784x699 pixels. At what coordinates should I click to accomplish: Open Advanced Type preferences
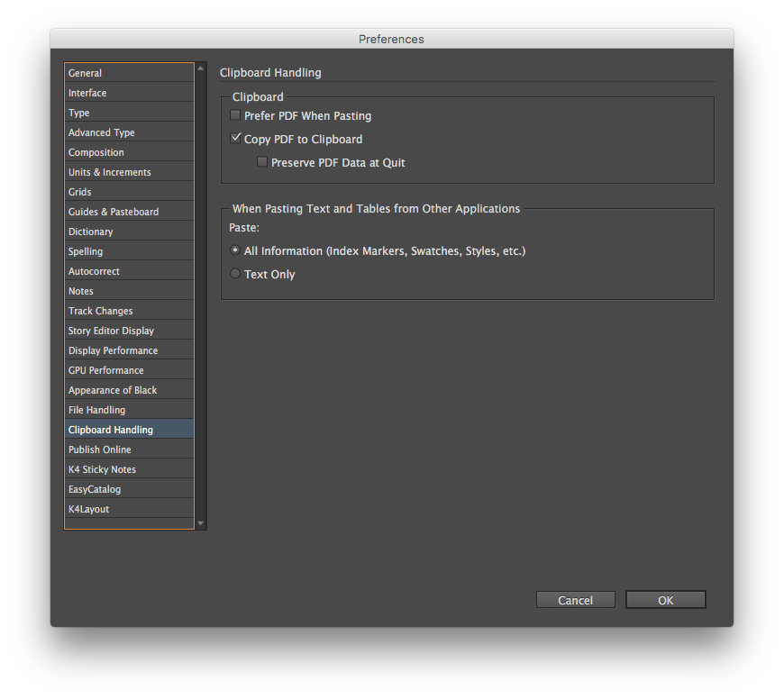pyautogui.click(x=129, y=132)
